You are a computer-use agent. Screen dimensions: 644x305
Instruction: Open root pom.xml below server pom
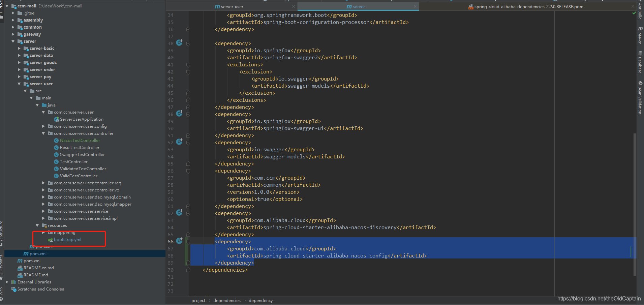[x=32, y=261]
